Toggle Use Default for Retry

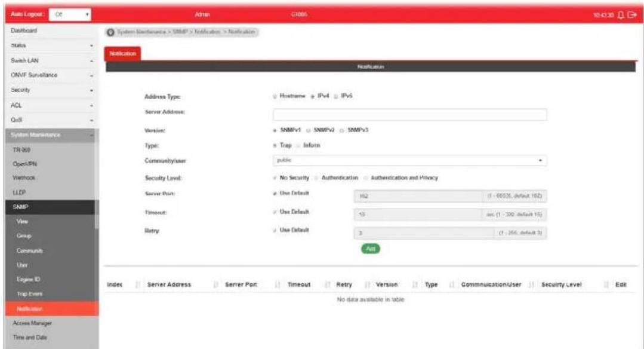(275, 230)
